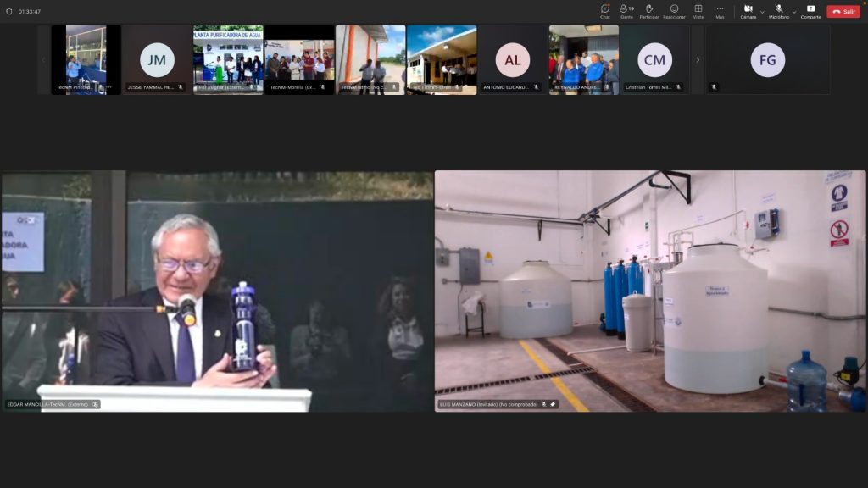Image resolution: width=868 pixels, height=488 pixels.
Task: Click Reynaldo Andre's muted microphone icon
Action: pyautogui.click(x=607, y=87)
